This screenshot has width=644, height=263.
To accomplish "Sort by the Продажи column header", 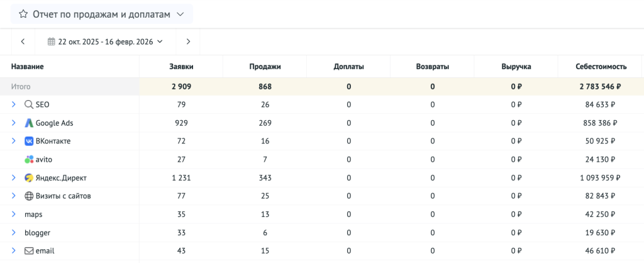I will tap(265, 67).
